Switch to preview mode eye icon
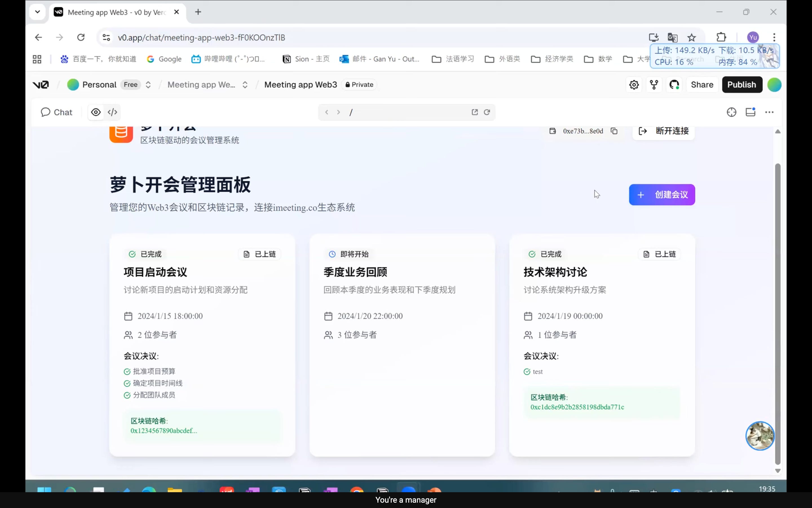812x508 pixels. coord(96,112)
